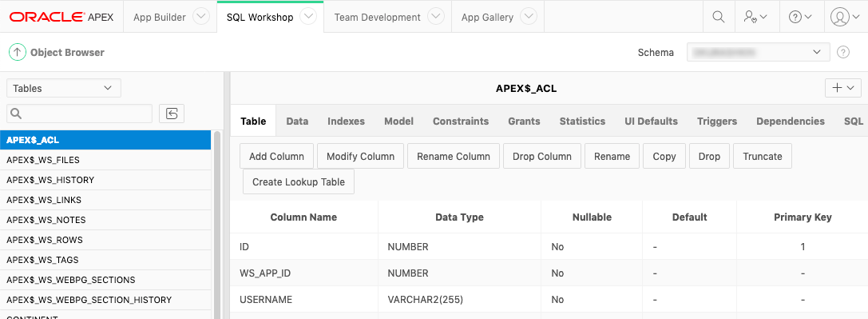This screenshot has width=868, height=319.
Task: Go to App Gallery tab
Action: [487, 17]
